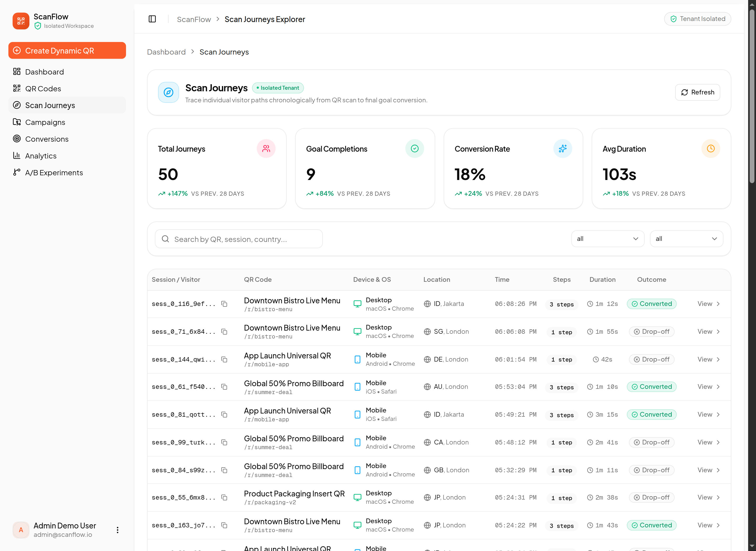Open Conversions in the sidebar

(67, 139)
